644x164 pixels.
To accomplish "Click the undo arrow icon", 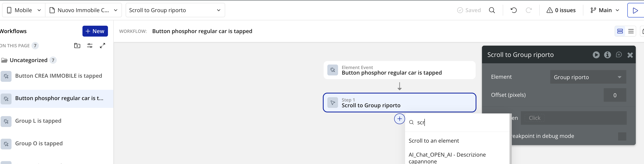I will (x=513, y=10).
